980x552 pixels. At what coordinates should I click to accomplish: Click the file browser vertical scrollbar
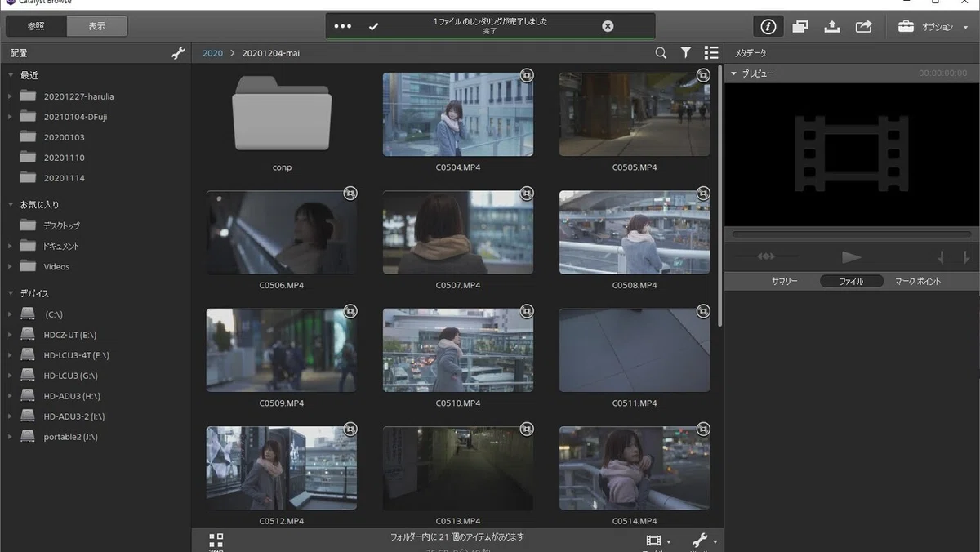719,196
